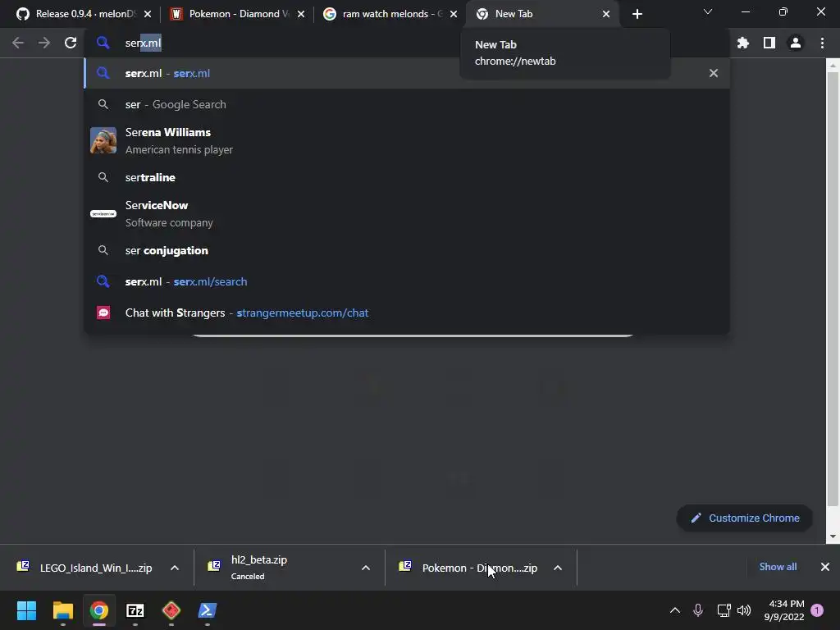This screenshot has width=840, height=630.
Task: Expand LEGO_Island zip download options
Action: 174,568
